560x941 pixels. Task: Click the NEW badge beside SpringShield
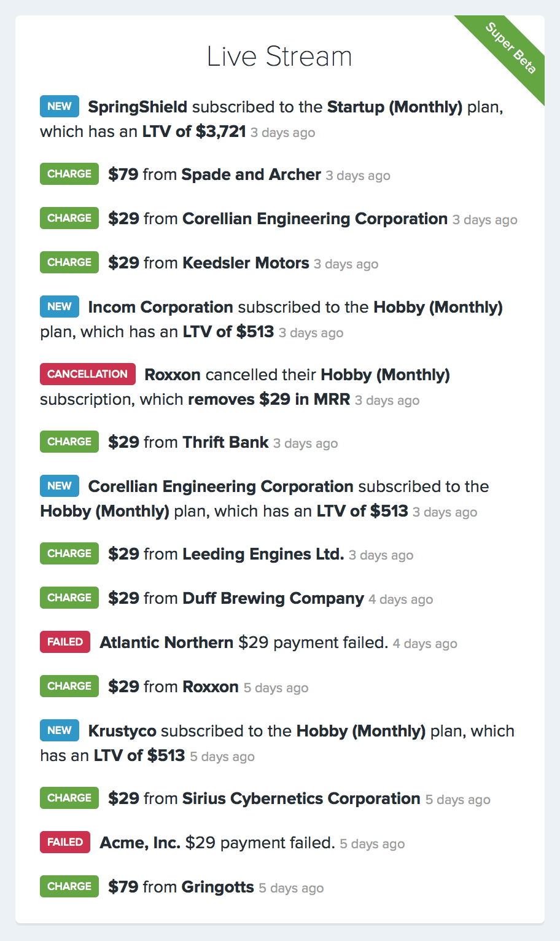pos(60,106)
